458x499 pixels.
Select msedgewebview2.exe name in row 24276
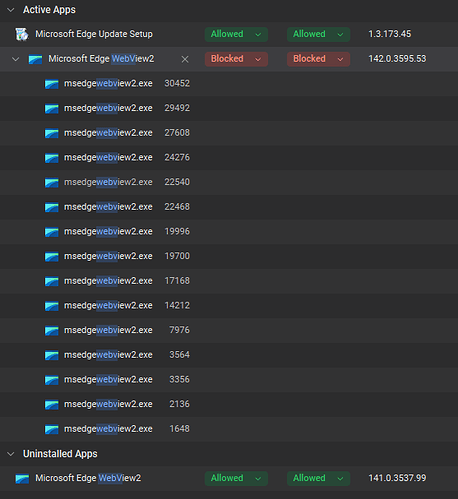tap(108, 157)
